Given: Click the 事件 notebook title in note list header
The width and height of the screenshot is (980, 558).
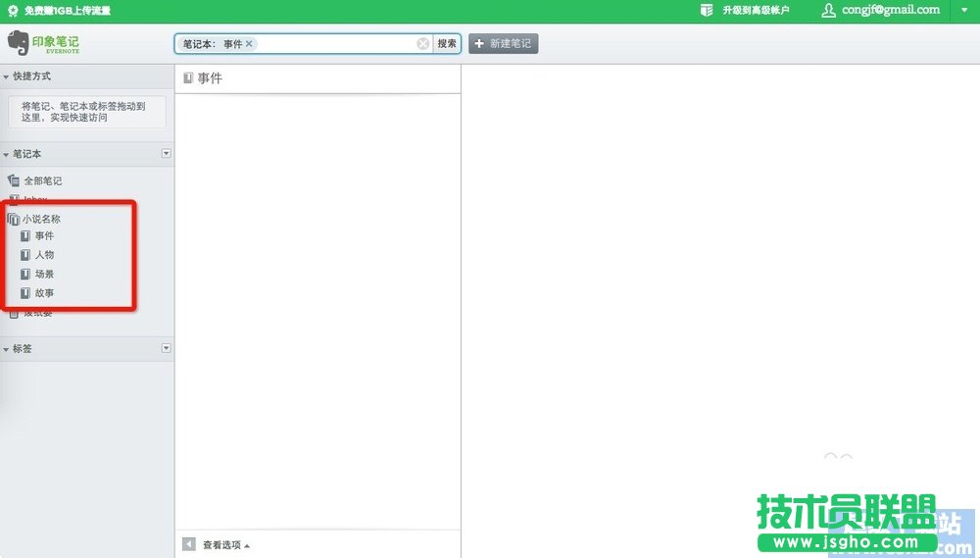Looking at the screenshot, I should pos(210,78).
